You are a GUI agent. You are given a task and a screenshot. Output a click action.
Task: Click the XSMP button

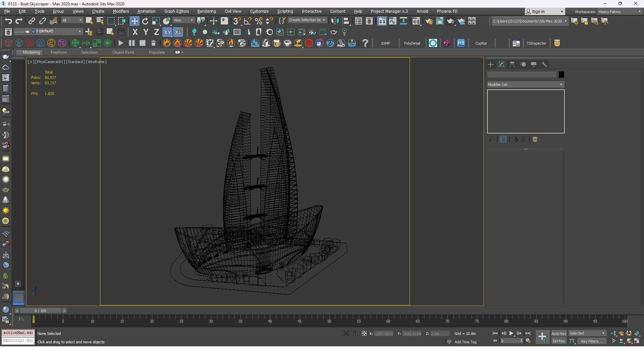click(x=385, y=43)
